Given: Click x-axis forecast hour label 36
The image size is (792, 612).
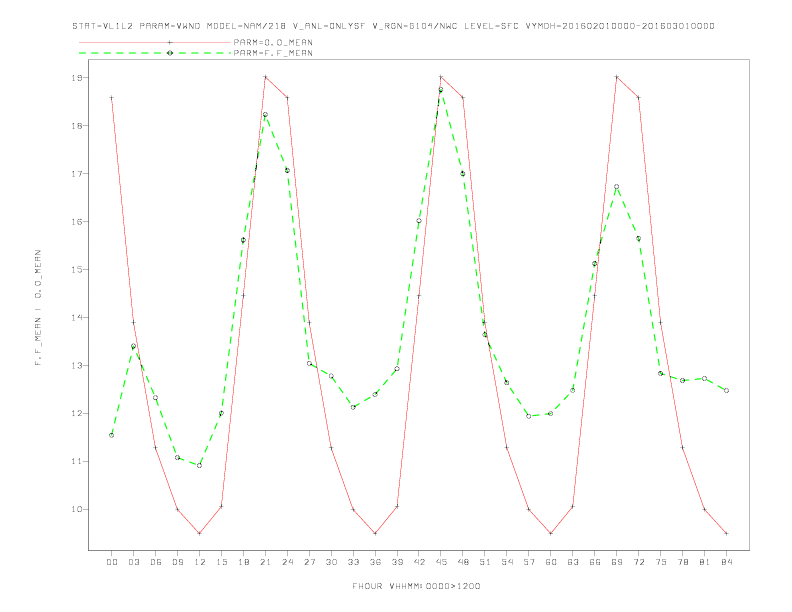Looking at the screenshot, I should (375, 562).
